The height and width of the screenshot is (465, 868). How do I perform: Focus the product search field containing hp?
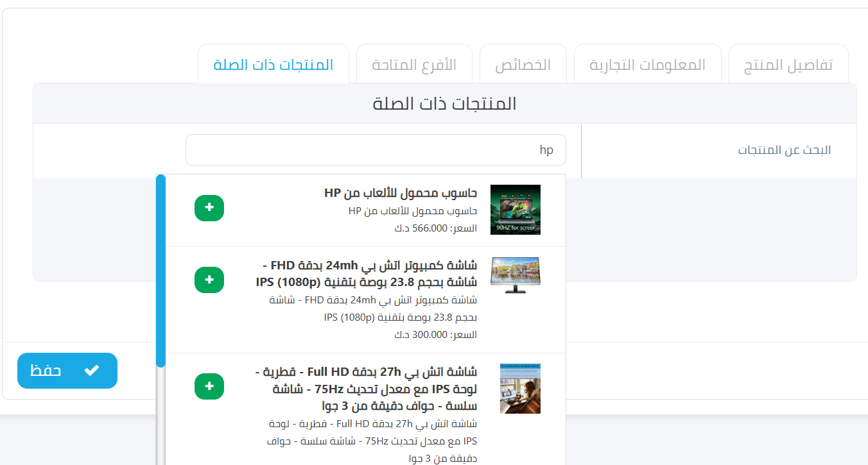pyautogui.click(x=376, y=150)
